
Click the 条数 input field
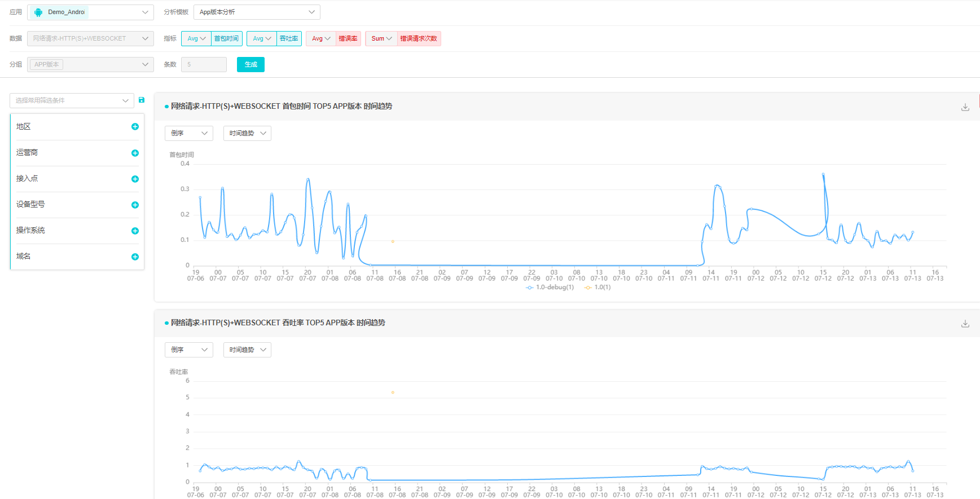tap(204, 65)
